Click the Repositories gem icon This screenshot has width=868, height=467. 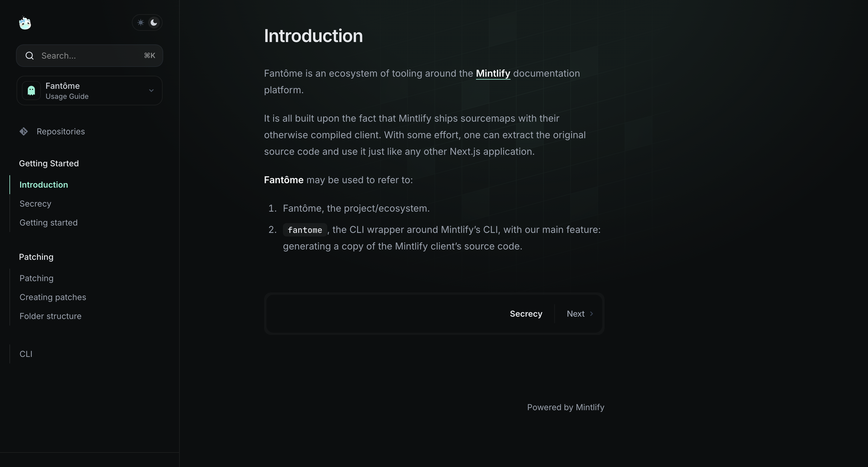(24, 131)
